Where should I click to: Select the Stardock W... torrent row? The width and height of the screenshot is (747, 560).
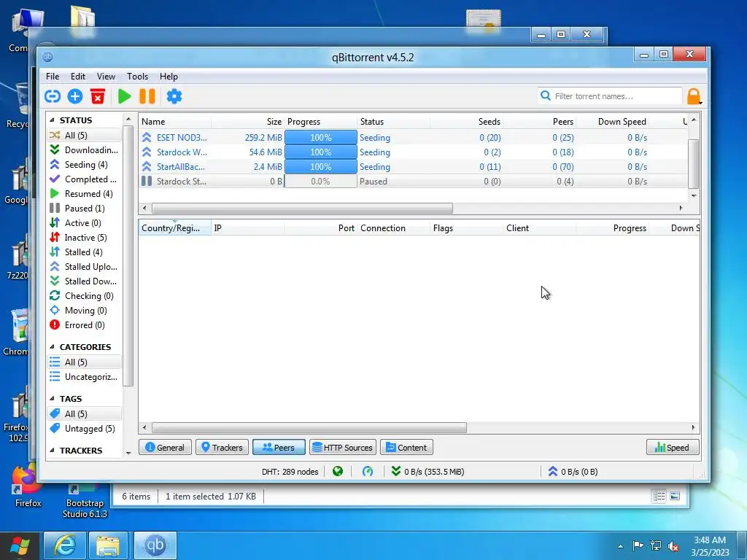click(x=413, y=152)
